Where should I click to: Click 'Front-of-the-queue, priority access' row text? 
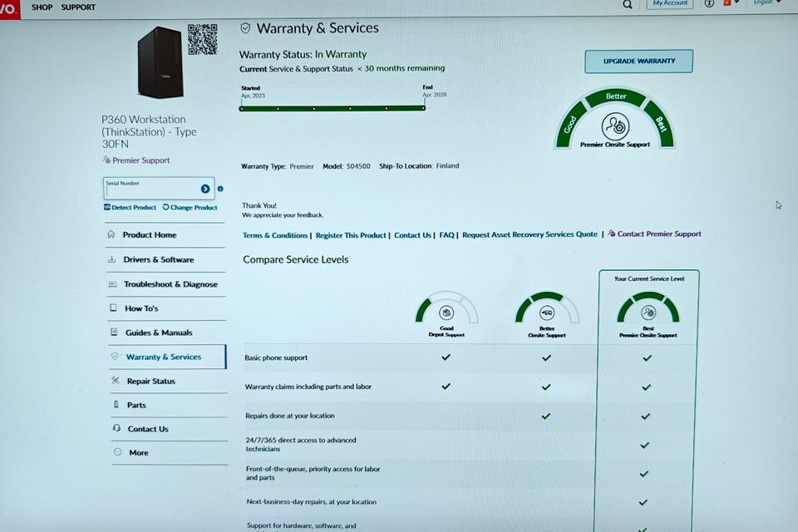pos(313,473)
